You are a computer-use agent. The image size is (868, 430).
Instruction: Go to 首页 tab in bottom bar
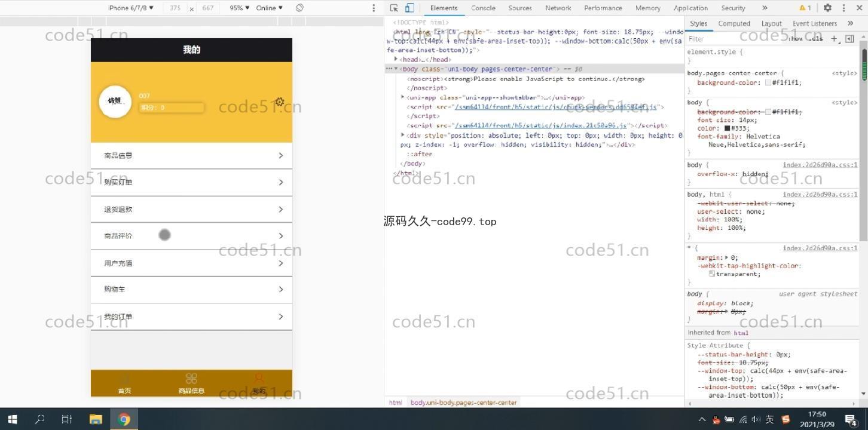point(124,383)
